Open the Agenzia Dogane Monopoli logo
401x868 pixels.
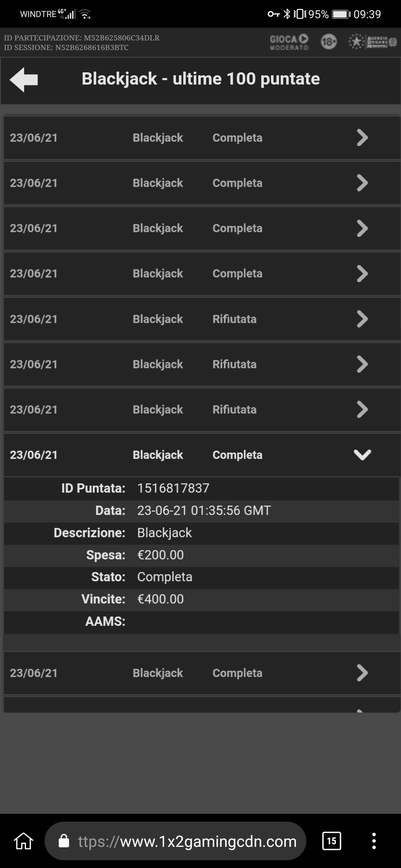click(x=372, y=42)
